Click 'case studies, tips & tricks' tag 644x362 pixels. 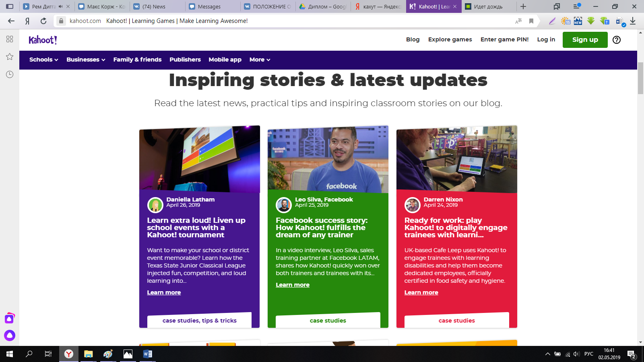coord(199,320)
